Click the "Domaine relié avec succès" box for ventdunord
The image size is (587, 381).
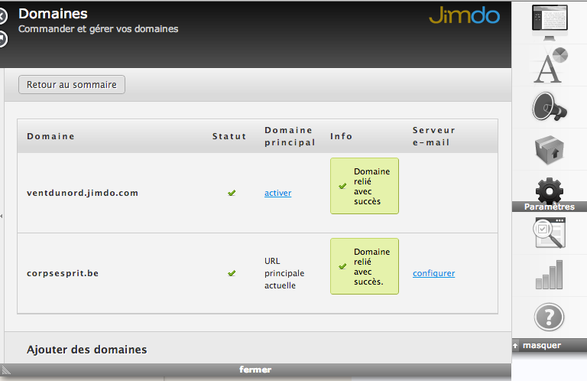coord(364,186)
